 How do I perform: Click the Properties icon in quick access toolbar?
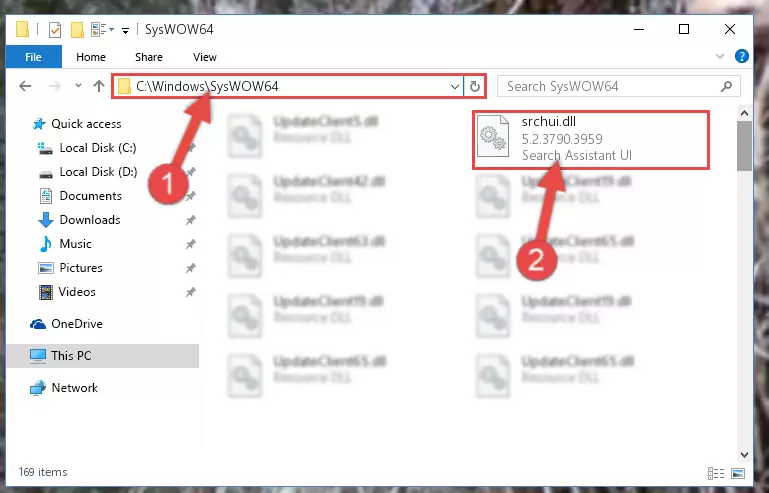55,30
